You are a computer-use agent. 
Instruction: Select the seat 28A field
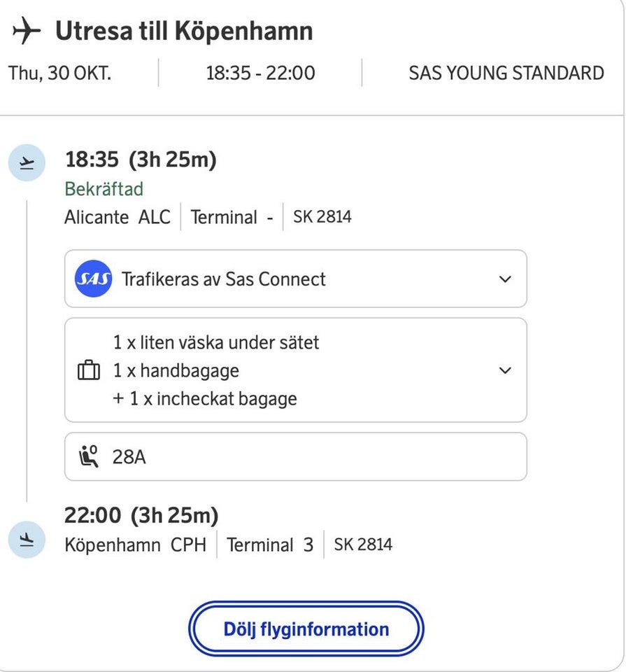click(x=295, y=457)
